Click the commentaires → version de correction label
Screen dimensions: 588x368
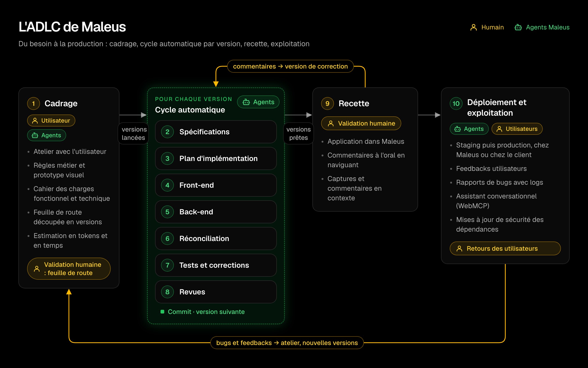point(290,66)
